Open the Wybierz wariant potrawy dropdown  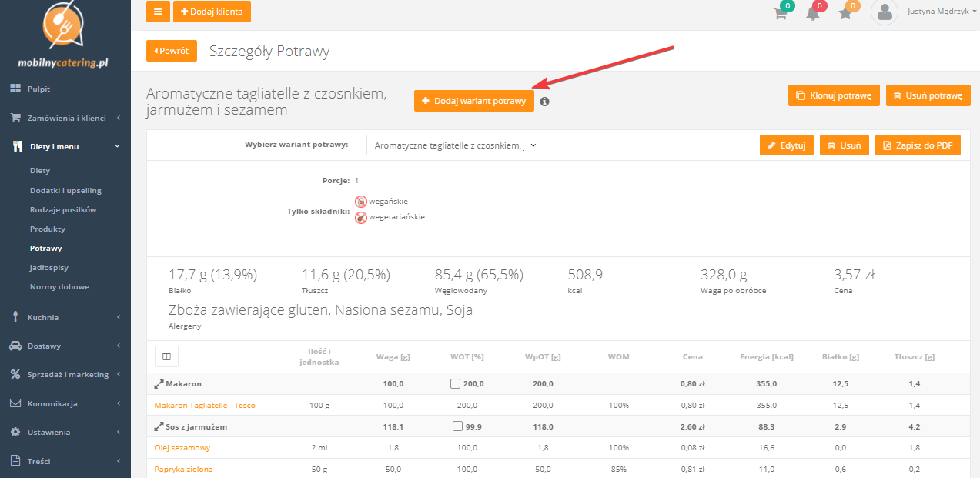pyautogui.click(x=453, y=145)
